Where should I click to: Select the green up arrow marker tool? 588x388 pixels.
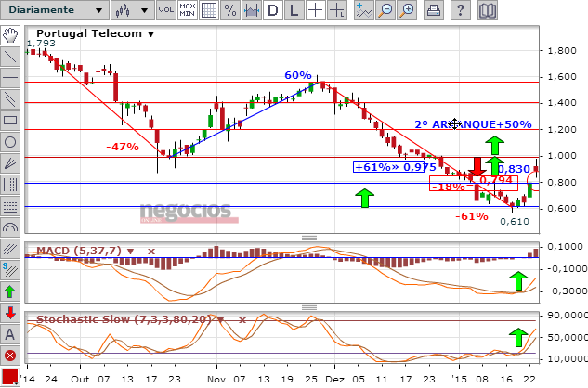coord(10,291)
